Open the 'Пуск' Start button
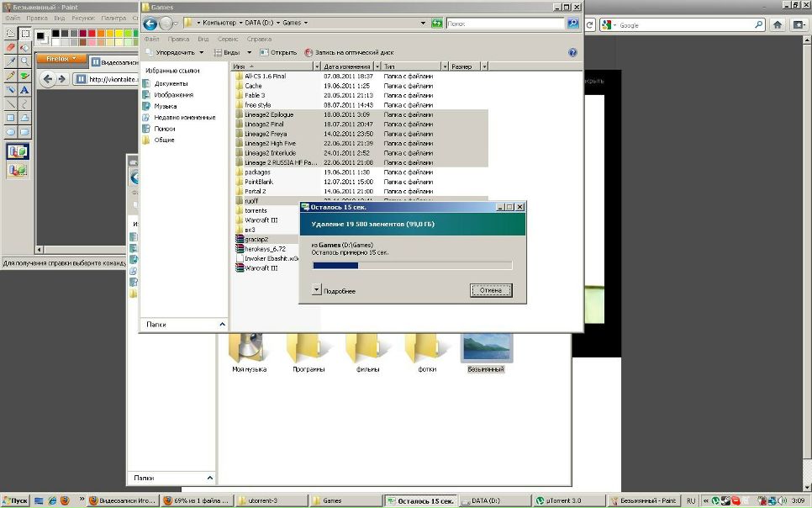This screenshot has height=508, width=812. (x=15, y=500)
